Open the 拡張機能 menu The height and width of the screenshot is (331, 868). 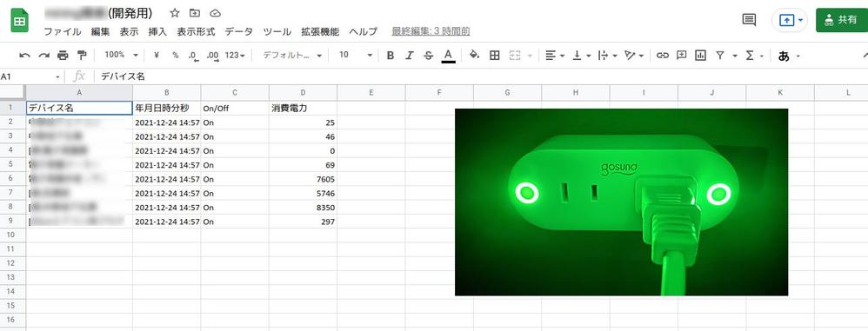(x=321, y=31)
